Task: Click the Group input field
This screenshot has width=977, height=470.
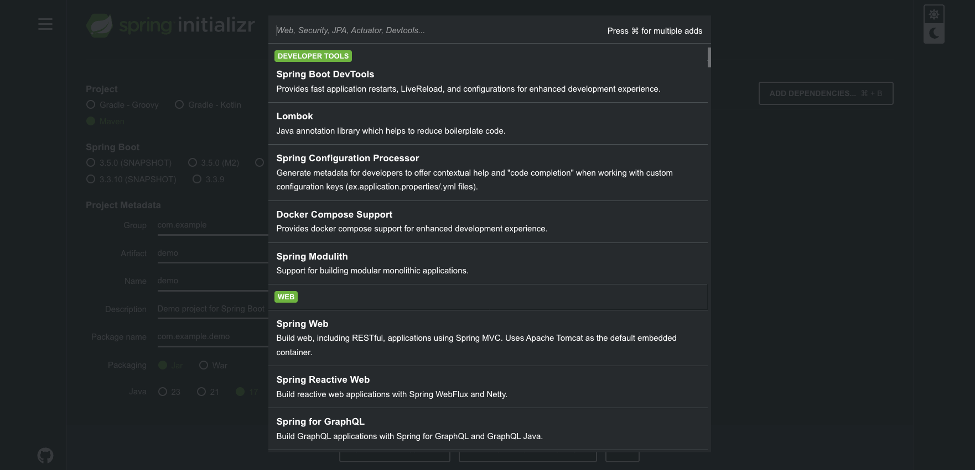Action: point(212,225)
